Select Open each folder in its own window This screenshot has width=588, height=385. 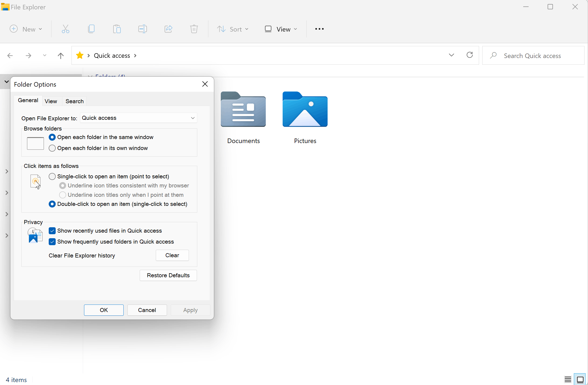[52, 148]
